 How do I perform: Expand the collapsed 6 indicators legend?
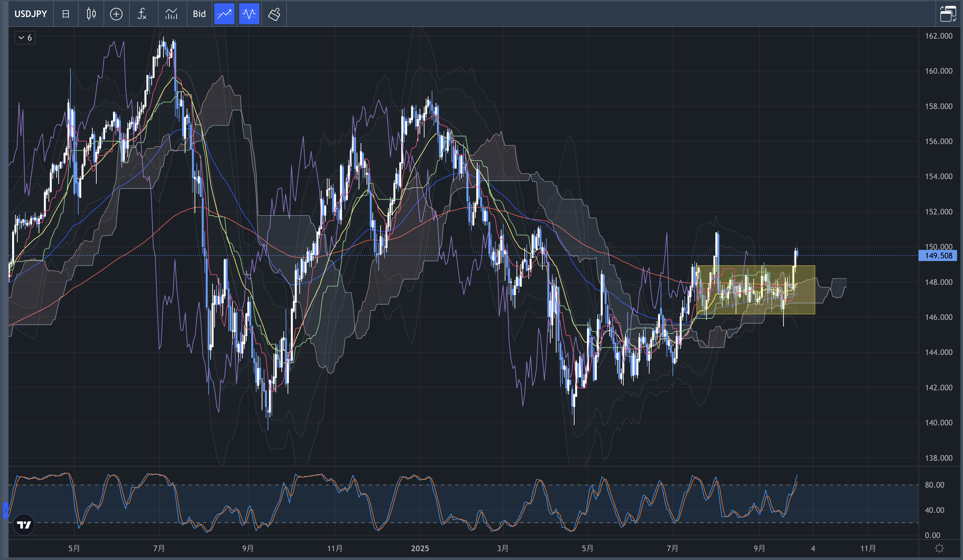point(25,37)
